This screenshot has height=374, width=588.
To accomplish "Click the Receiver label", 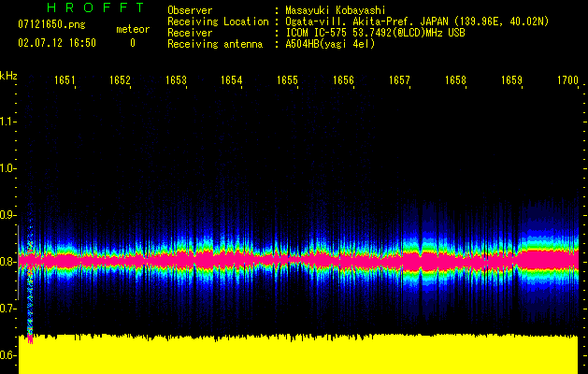I will click(190, 33).
